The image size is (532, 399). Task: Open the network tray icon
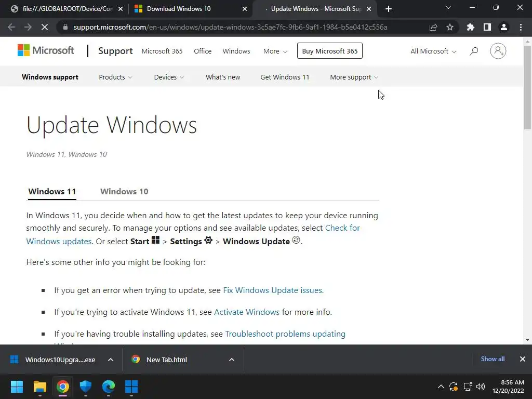click(468, 387)
